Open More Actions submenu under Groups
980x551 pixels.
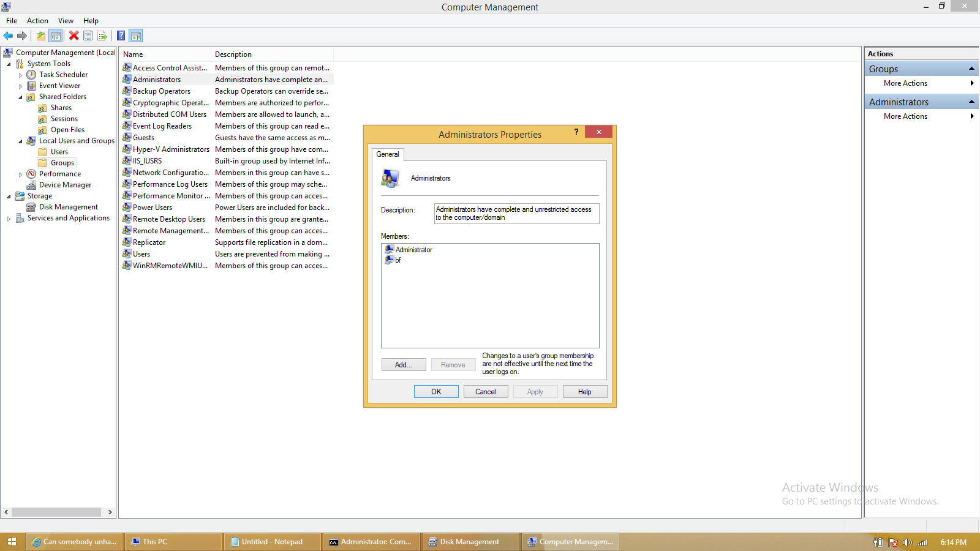tap(921, 83)
